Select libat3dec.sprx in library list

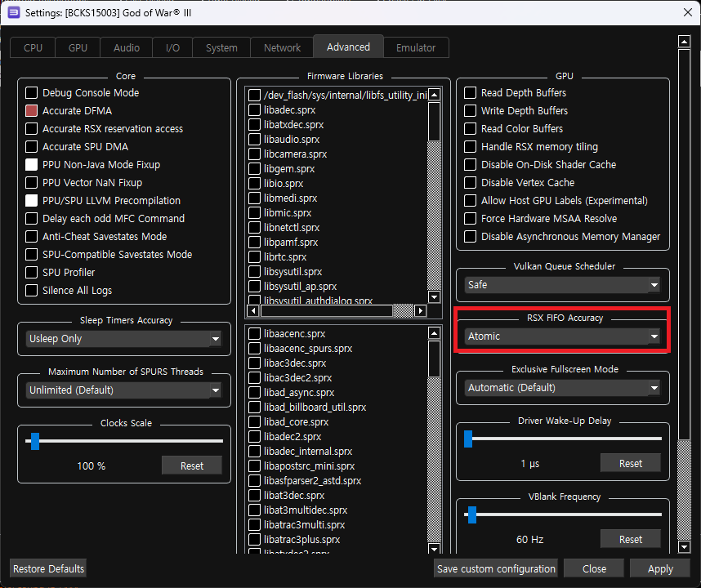(x=294, y=495)
